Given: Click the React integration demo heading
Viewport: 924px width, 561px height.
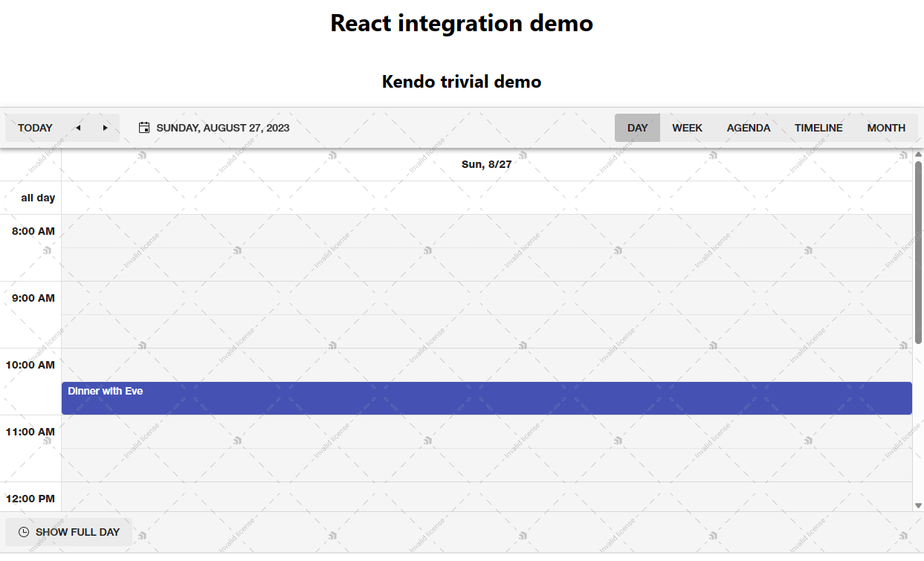Looking at the screenshot, I should (x=462, y=23).
